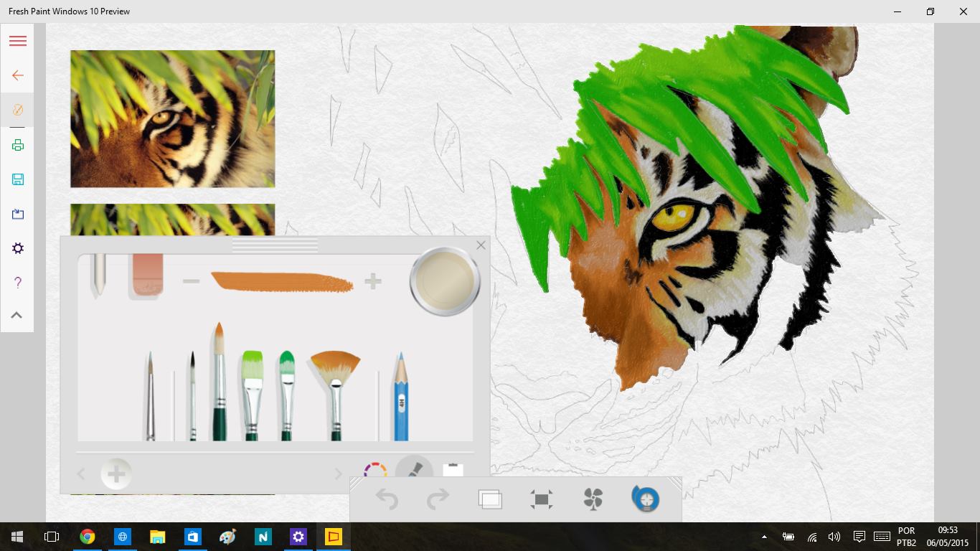980x551 pixels.
Task: Toggle the brush tools panel button
Action: (414, 469)
